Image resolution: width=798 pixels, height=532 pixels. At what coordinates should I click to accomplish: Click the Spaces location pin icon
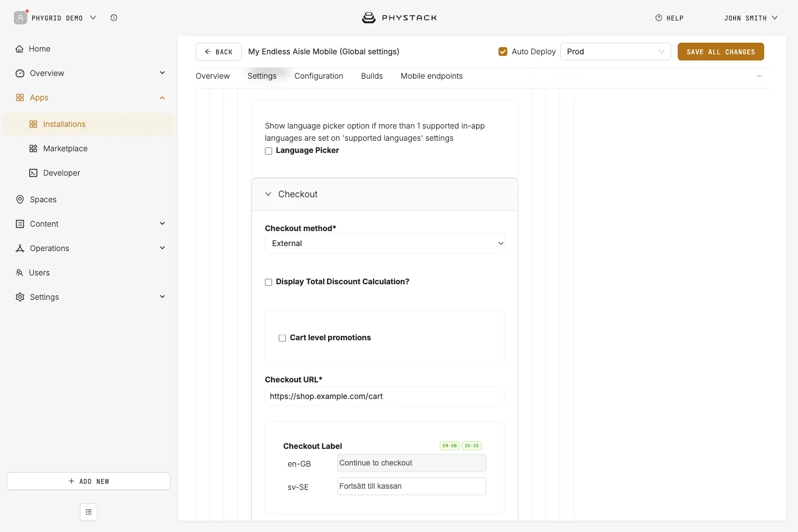20,199
